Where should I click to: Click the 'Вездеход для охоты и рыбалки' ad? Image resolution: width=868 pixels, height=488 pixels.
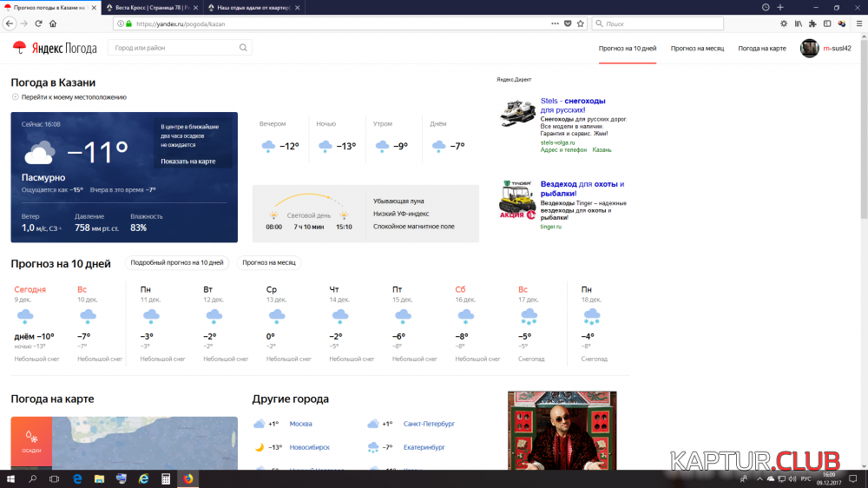(582, 188)
